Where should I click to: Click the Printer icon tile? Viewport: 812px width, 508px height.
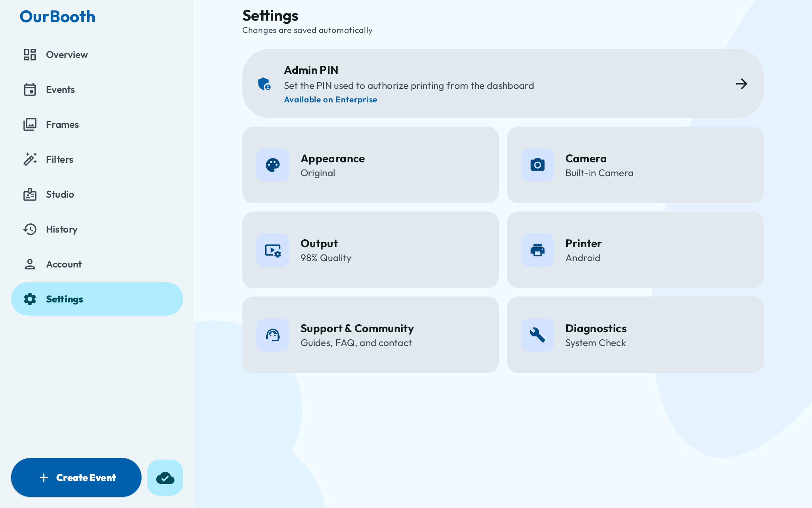[x=538, y=250]
